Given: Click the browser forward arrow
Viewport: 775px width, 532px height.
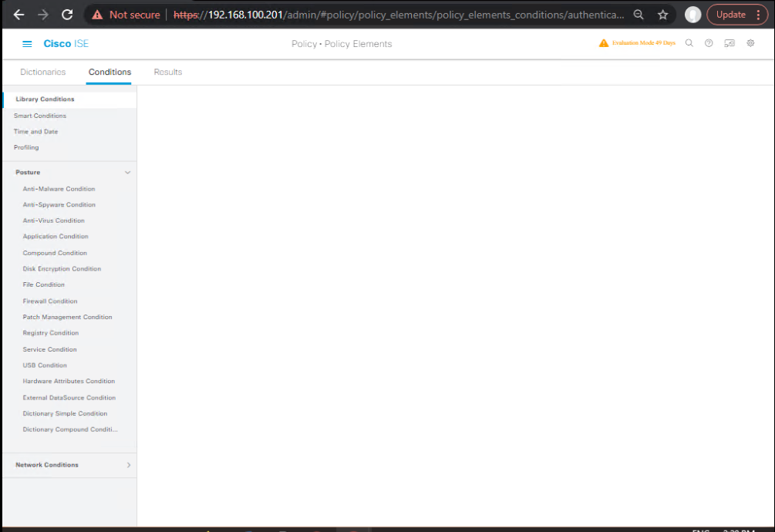Looking at the screenshot, I should pyautogui.click(x=43, y=15).
